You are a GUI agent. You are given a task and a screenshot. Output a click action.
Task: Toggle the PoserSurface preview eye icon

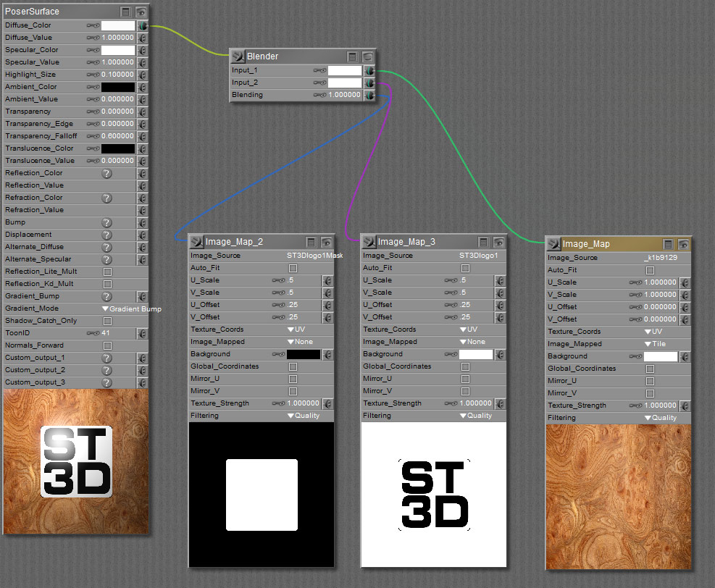141,12
